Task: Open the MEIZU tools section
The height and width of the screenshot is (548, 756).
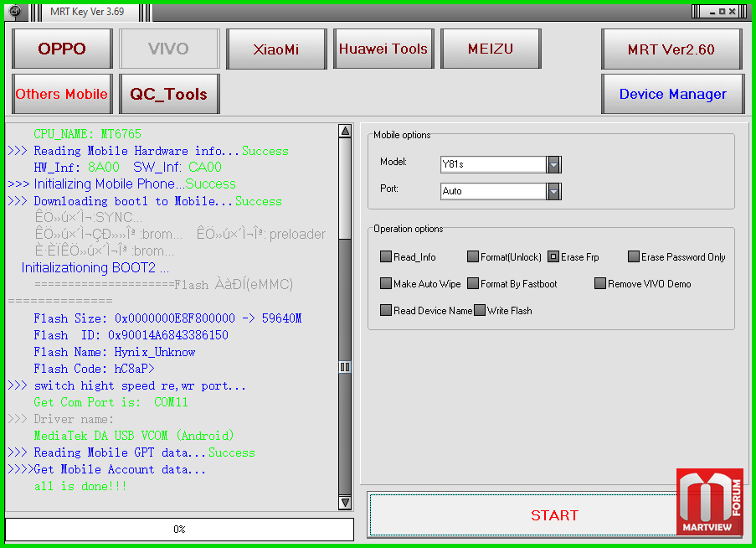Action: [x=491, y=49]
